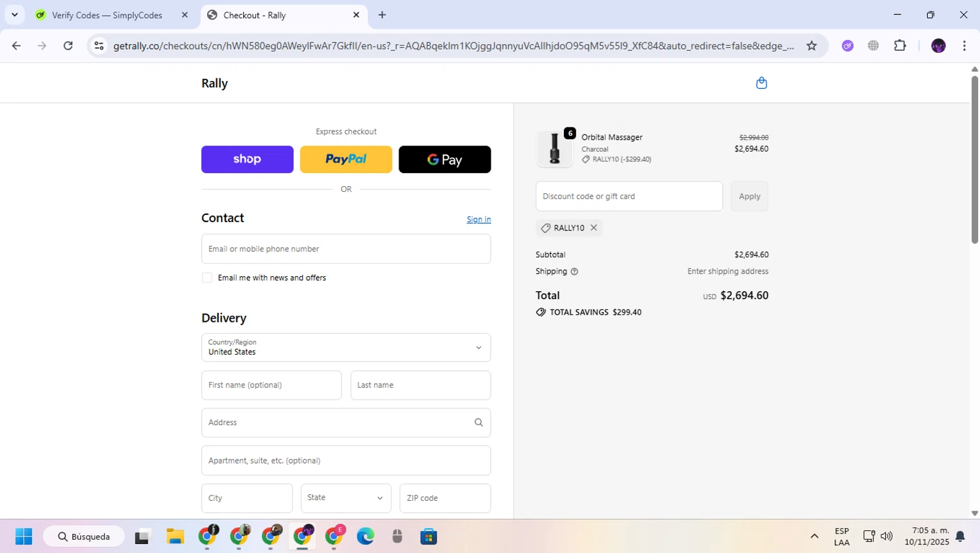The image size is (980, 553).
Task: Open Microsoft Store from the taskbar
Action: pyautogui.click(x=429, y=537)
